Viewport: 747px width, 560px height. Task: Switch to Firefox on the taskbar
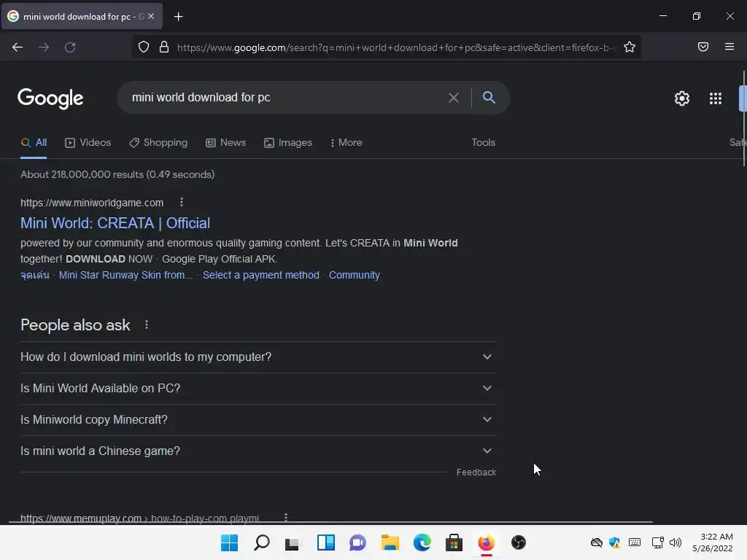point(486,542)
